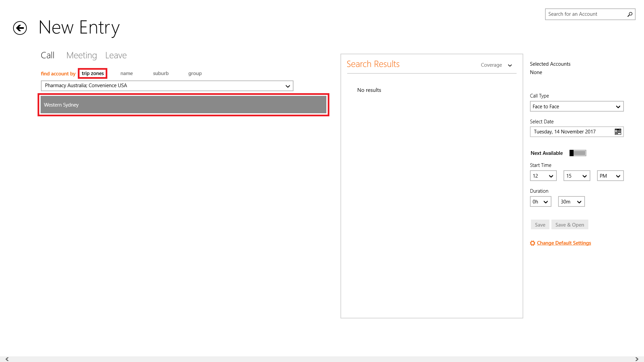Click the Save & Open button
The image size is (644, 362).
click(x=570, y=225)
